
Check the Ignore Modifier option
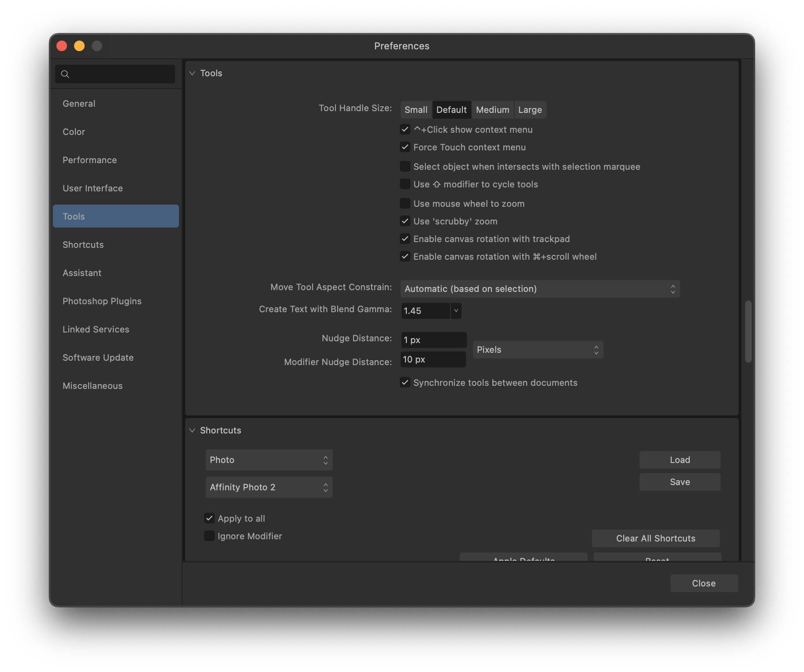tap(209, 536)
